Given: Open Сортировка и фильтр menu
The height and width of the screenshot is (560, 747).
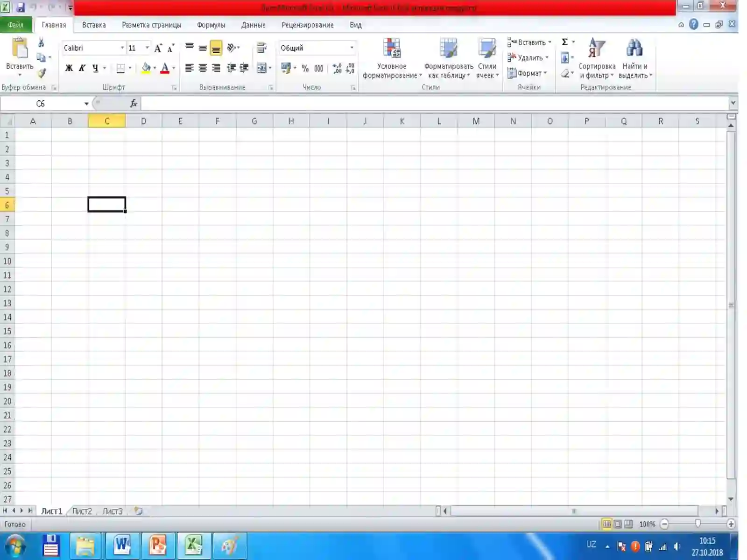Looking at the screenshot, I should click(597, 58).
